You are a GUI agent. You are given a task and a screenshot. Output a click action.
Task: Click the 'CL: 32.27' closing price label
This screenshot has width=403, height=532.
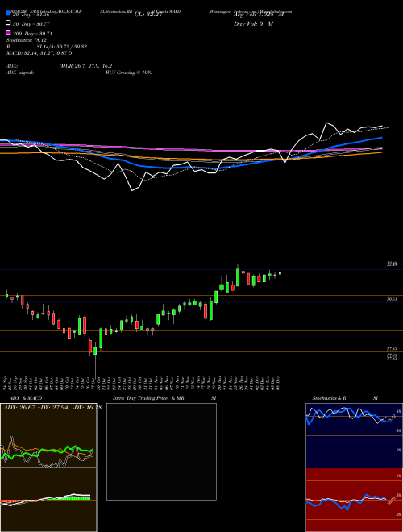coord(148,15)
